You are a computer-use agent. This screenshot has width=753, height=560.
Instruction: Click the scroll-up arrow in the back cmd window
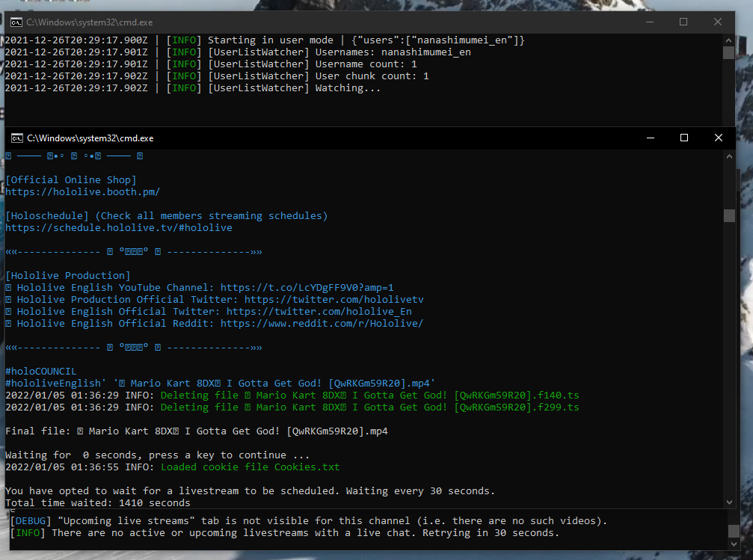(x=728, y=40)
